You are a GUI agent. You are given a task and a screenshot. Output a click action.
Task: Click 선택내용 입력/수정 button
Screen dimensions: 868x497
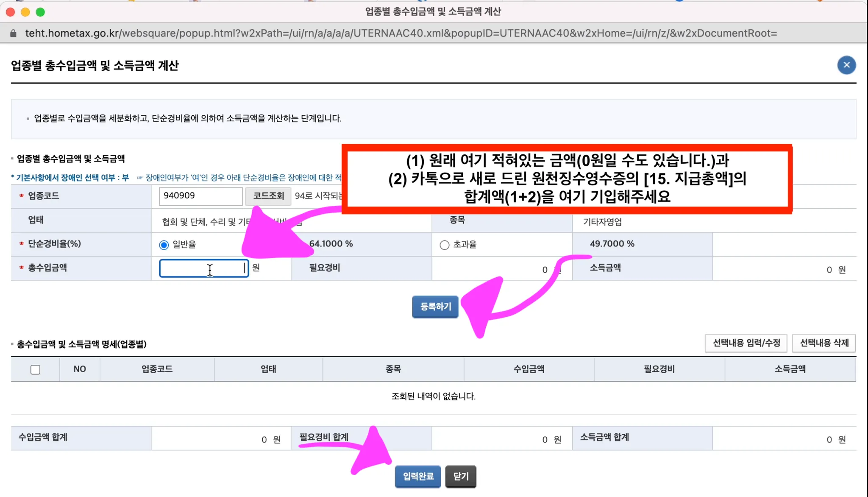click(746, 343)
